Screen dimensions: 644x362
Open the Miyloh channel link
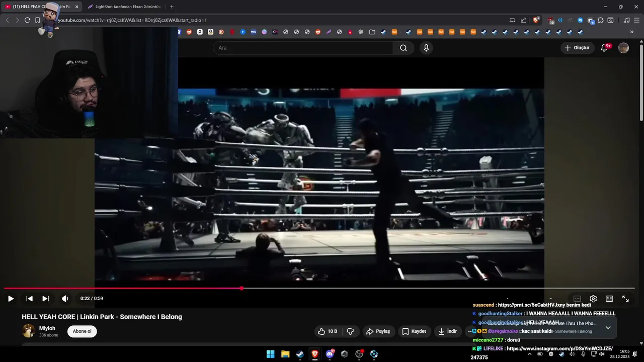47,328
